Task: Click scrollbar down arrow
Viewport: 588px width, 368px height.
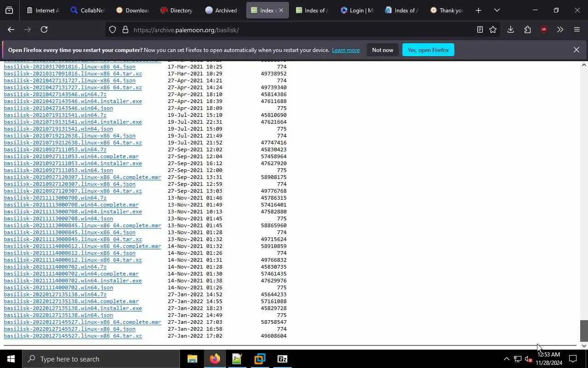Action: click(584, 346)
